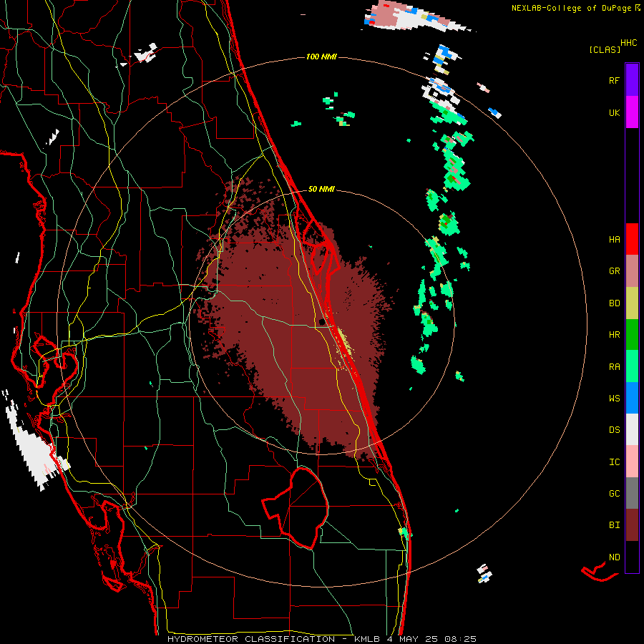Click the DS legend label
Image resolution: width=644 pixels, height=644 pixels.
click(614, 430)
